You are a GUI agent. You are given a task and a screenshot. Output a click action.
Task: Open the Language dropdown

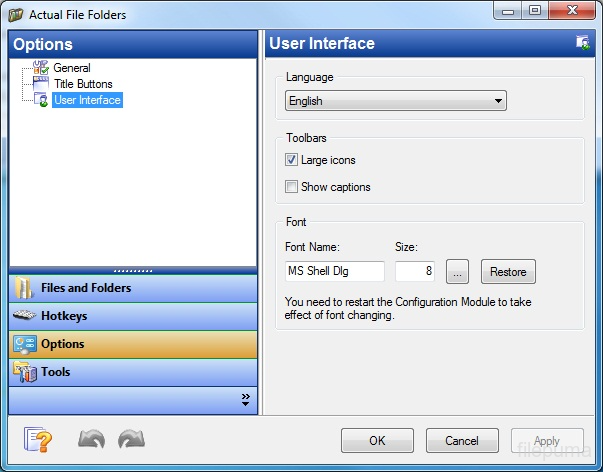(x=395, y=101)
